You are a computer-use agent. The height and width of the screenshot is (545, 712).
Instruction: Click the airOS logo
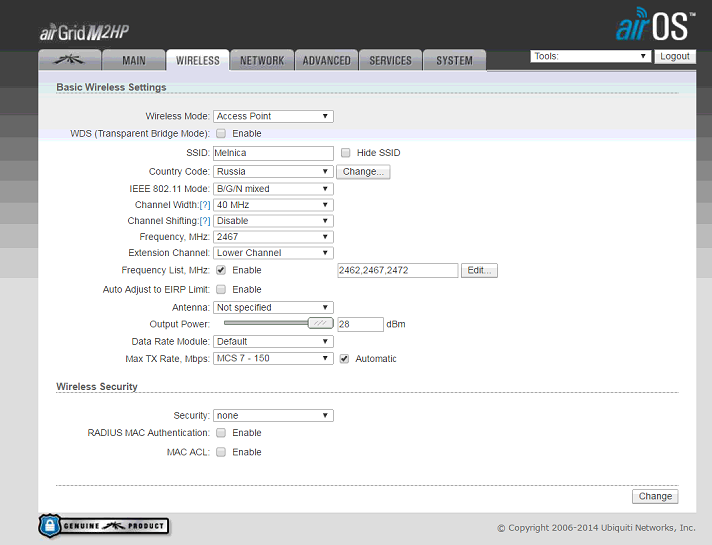click(655, 25)
